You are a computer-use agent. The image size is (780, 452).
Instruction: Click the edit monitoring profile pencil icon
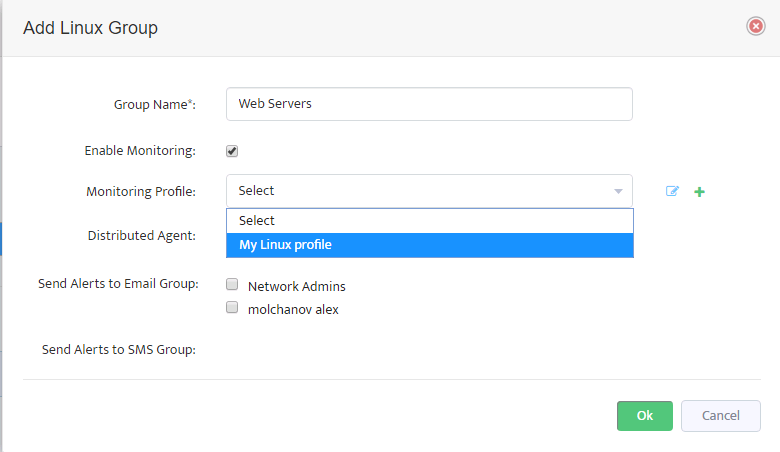pyautogui.click(x=672, y=191)
